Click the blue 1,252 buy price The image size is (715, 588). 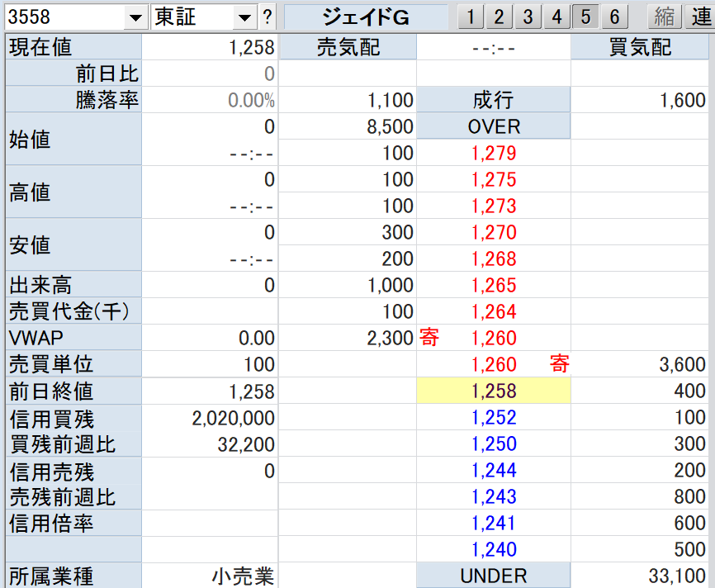tap(494, 417)
